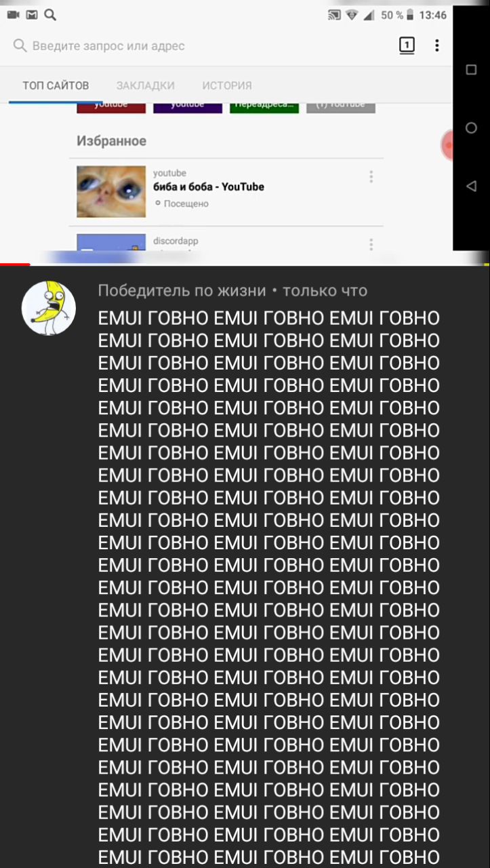Tap the search magnifier icon in address bar
The image size is (490, 868).
(20, 45)
